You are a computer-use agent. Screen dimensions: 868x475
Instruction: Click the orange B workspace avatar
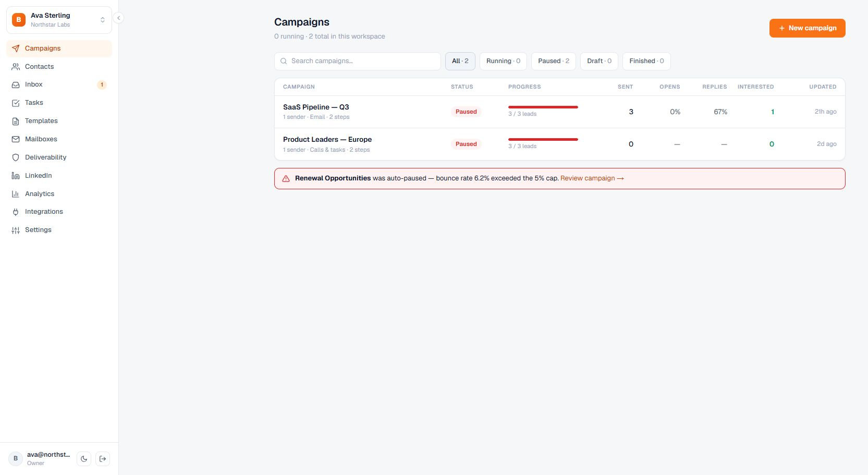click(x=19, y=20)
